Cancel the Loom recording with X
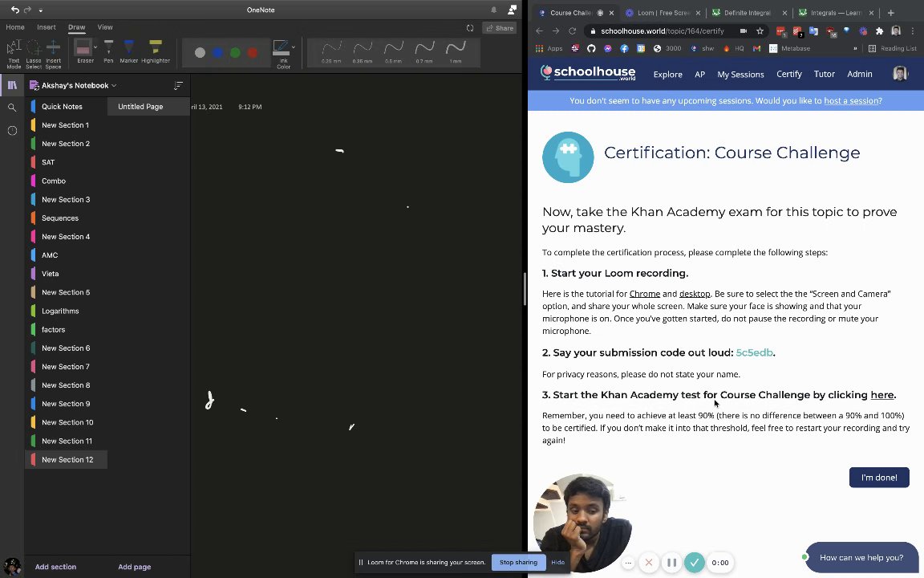The image size is (924, 578). tap(649, 563)
